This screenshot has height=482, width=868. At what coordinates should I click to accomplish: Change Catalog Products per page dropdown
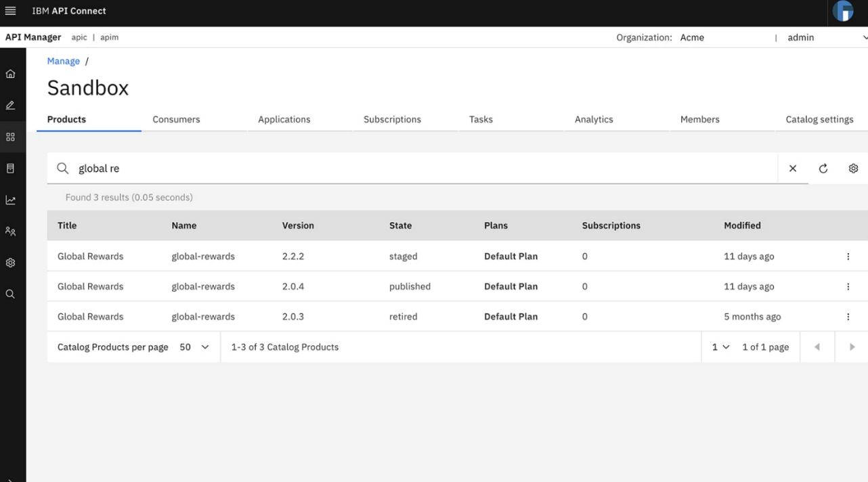click(x=194, y=347)
